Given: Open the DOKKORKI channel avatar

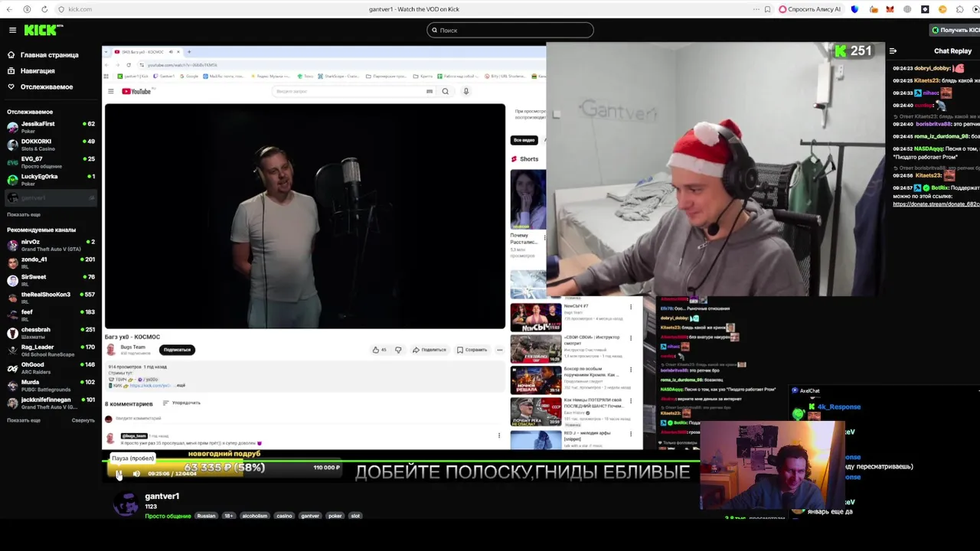Looking at the screenshot, I should 12,144.
